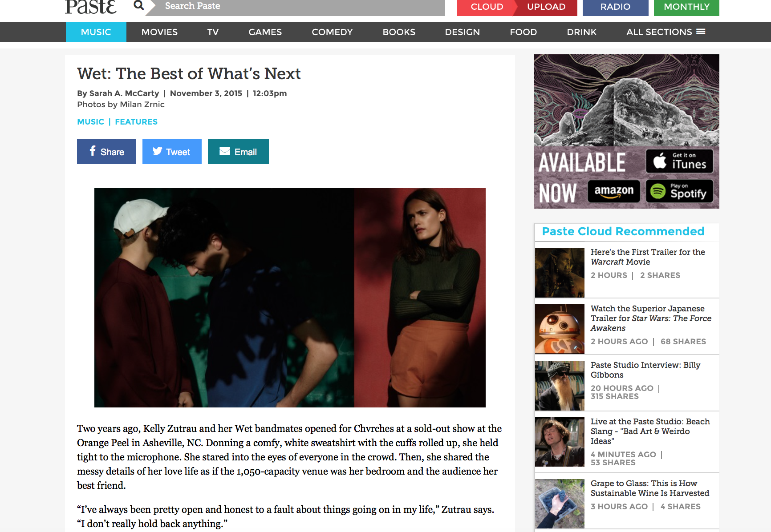
Task: Open the Billy Gibbons interview link
Action: [645, 370]
